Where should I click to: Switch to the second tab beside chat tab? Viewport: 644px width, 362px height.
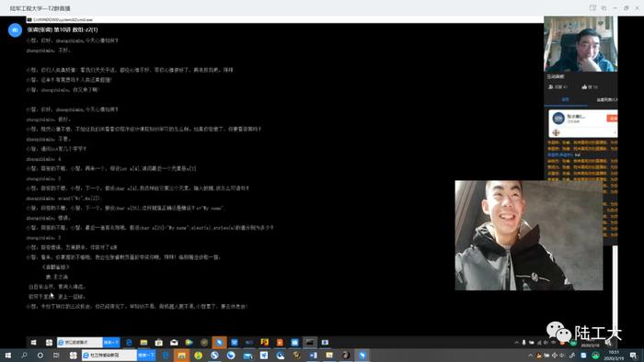point(606,99)
